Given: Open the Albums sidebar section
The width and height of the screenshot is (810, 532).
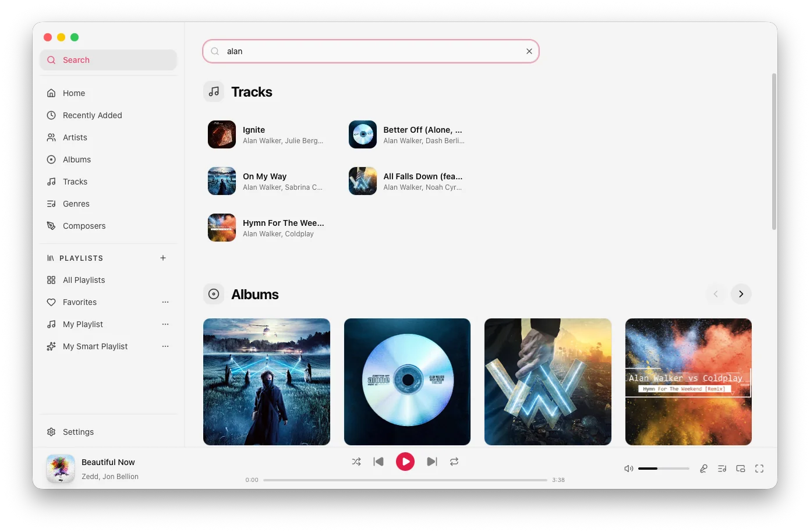Looking at the screenshot, I should pos(108,159).
